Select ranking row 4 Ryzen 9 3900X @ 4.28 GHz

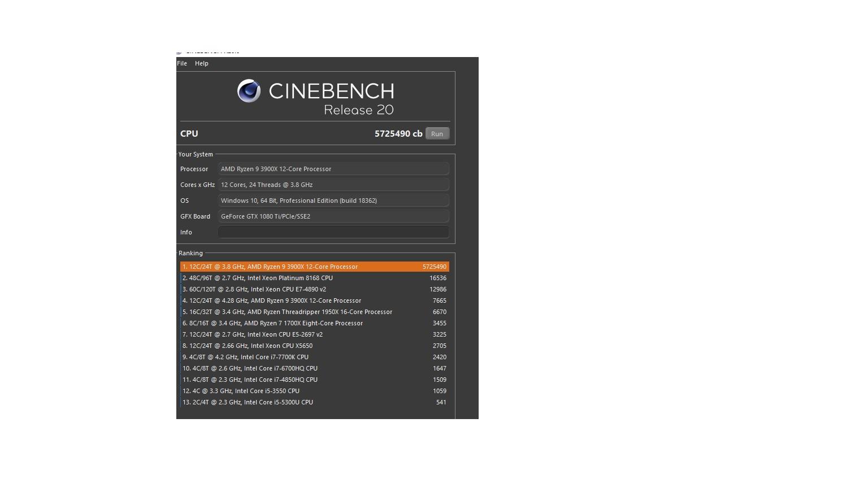pos(315,300)
